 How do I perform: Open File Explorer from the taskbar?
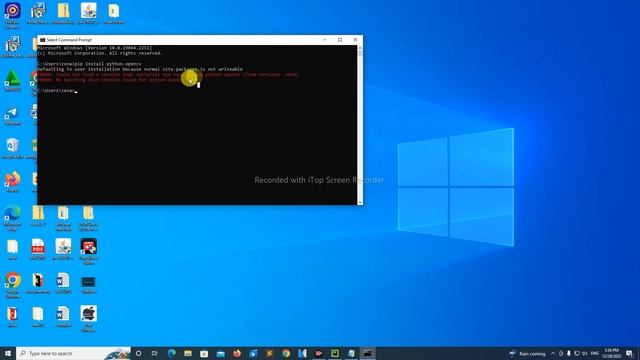[188, 353]
